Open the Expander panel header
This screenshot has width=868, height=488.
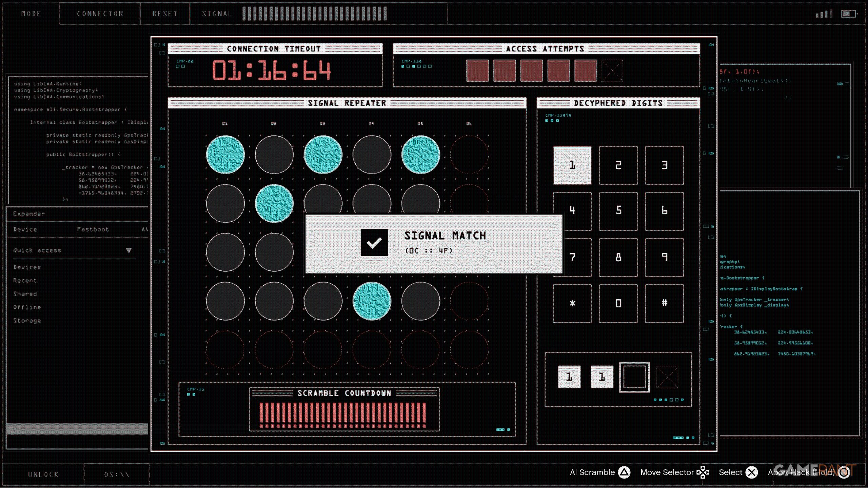pyautogui.click(x=77, y=214)
